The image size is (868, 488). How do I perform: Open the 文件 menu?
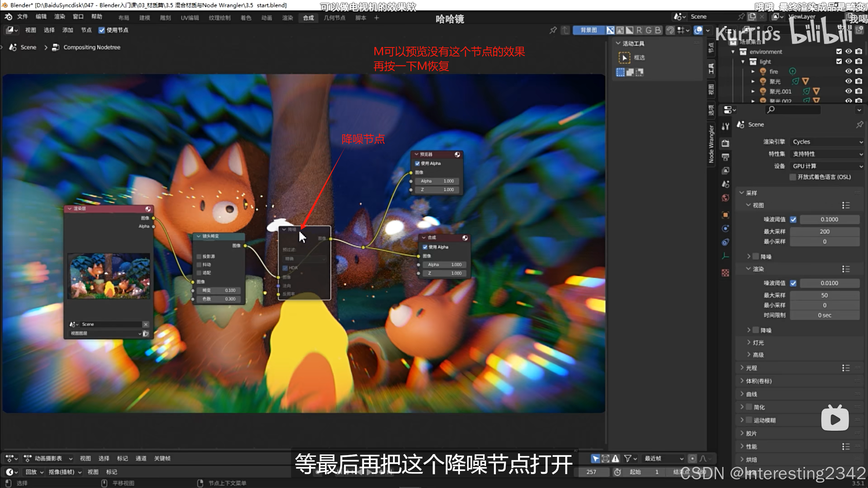coord(22,17)
